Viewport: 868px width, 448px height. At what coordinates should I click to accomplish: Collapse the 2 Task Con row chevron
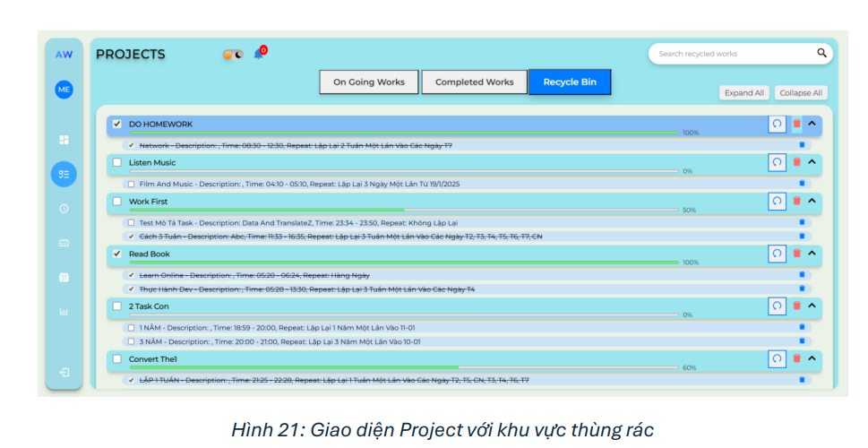point(812,306)
